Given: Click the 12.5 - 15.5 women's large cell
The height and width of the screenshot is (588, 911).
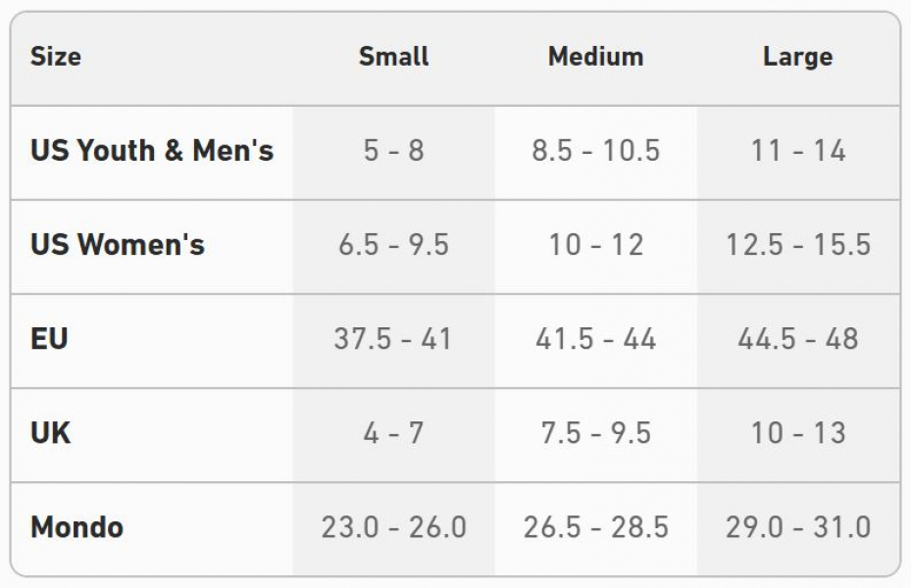Looking at the screenshot, I should click(x=797, y=244).
